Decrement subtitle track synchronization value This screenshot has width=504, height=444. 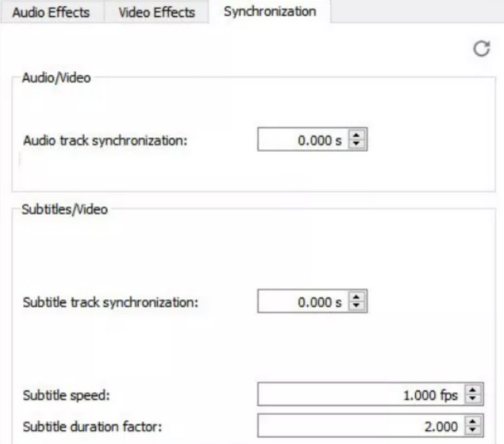356,304
